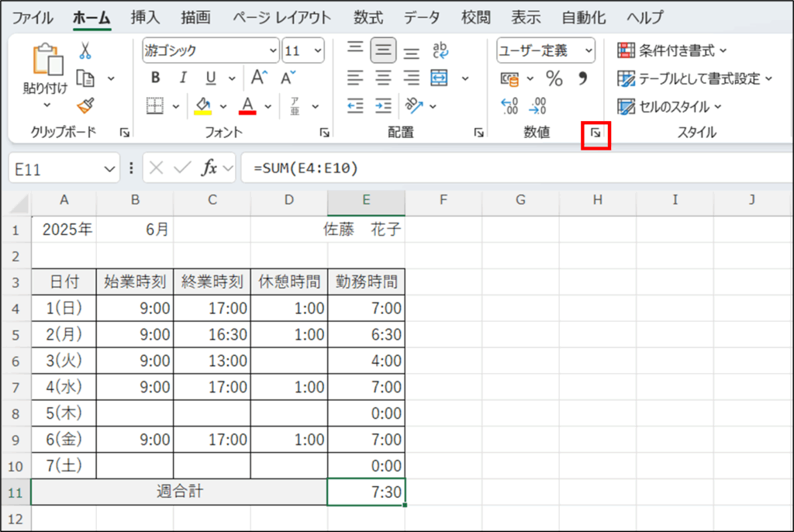Image resolution: width=794 pixels, height=532 pixels.
Task: Toggle center horizontal alignment
Action: (383, 78)
